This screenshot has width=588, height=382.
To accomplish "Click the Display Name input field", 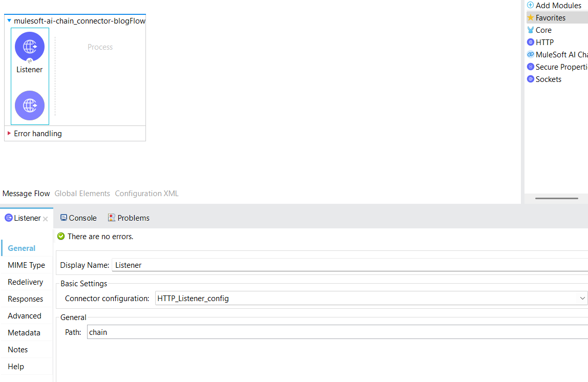I will click(350, 265).
